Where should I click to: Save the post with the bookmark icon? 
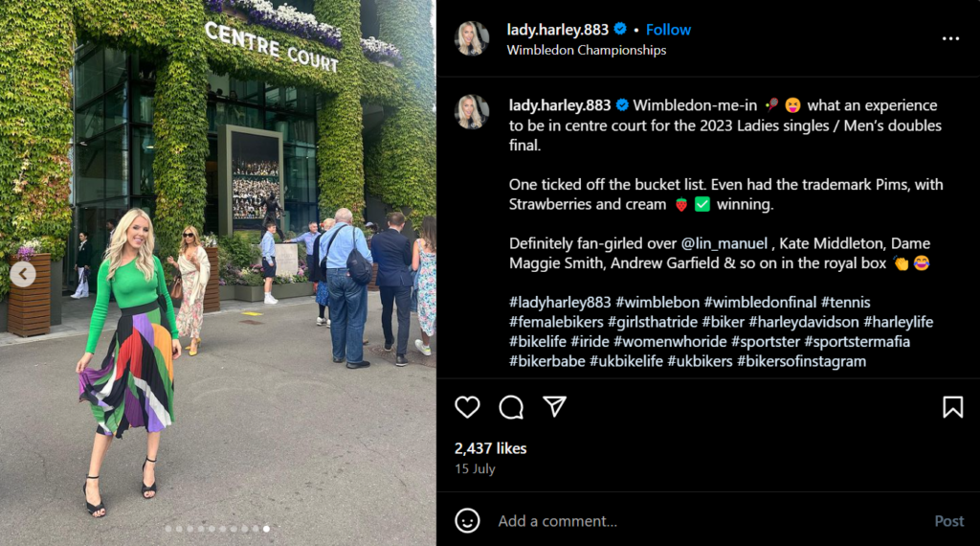952,407
